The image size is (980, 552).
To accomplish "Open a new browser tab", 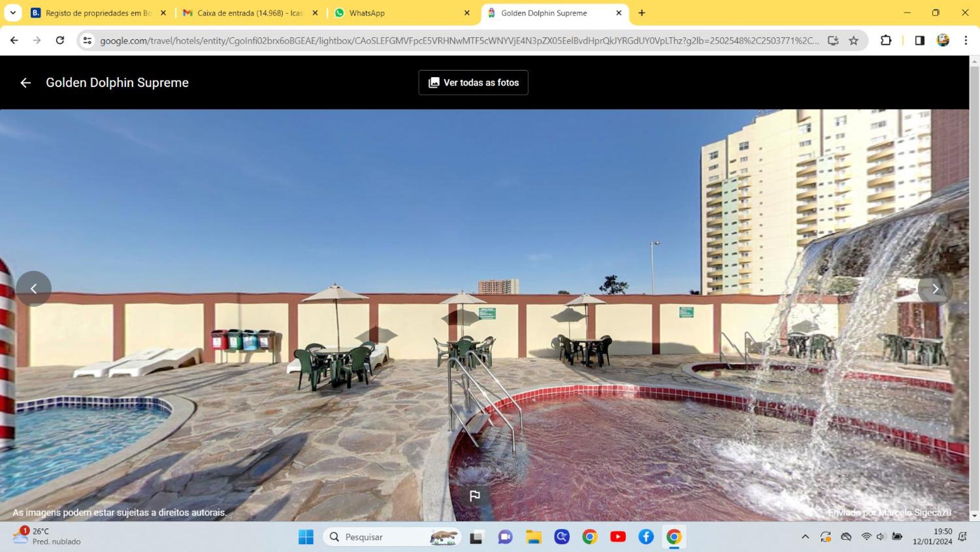I will tap(641, 13).
